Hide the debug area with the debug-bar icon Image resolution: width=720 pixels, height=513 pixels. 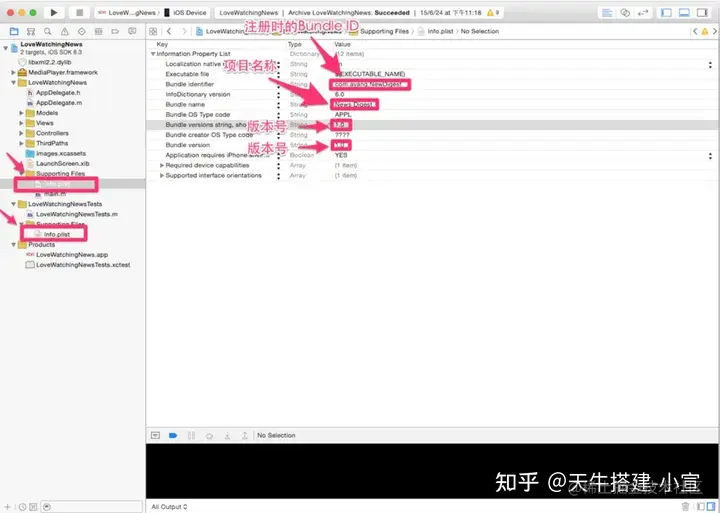[x=155, y=435]
